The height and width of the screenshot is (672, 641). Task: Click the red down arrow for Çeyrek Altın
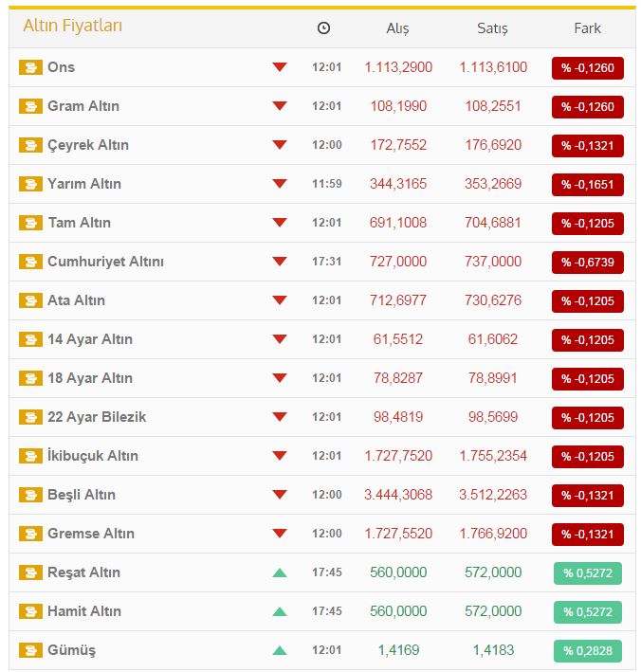279,145
